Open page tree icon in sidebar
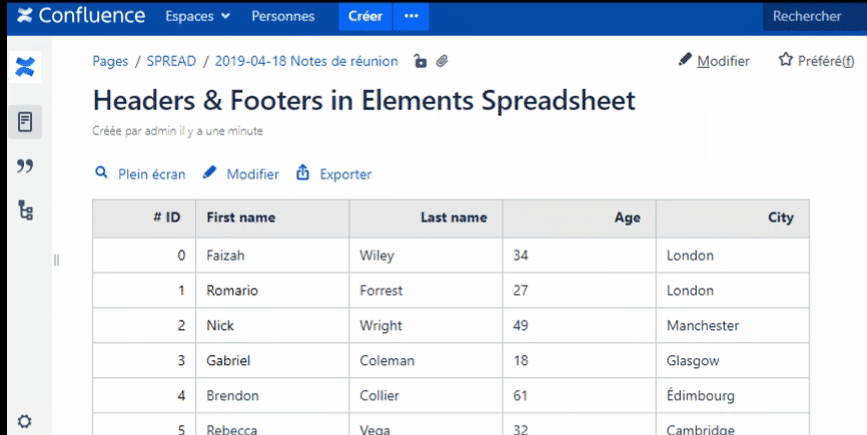Screen dimensions: 867x435 [26, 210]
